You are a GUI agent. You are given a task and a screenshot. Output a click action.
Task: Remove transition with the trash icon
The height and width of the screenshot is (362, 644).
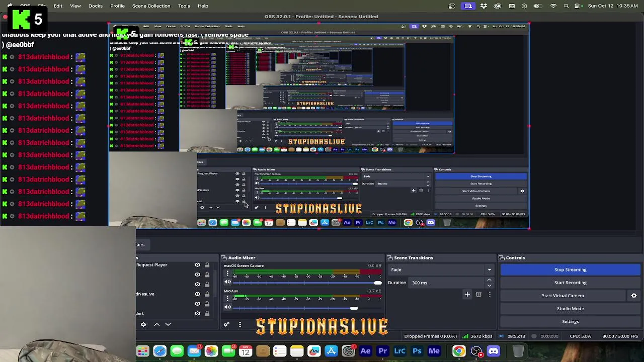pyautogui.click(x=478, y=294)
